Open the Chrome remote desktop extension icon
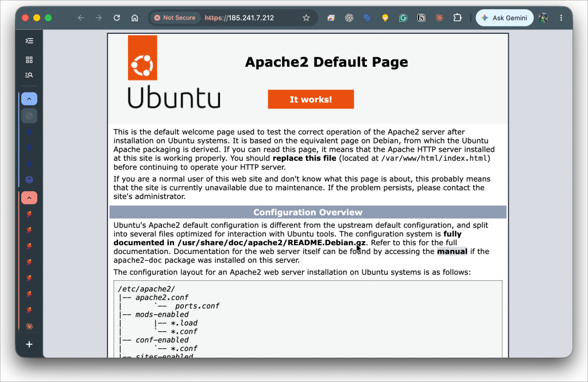 (331, 18)
